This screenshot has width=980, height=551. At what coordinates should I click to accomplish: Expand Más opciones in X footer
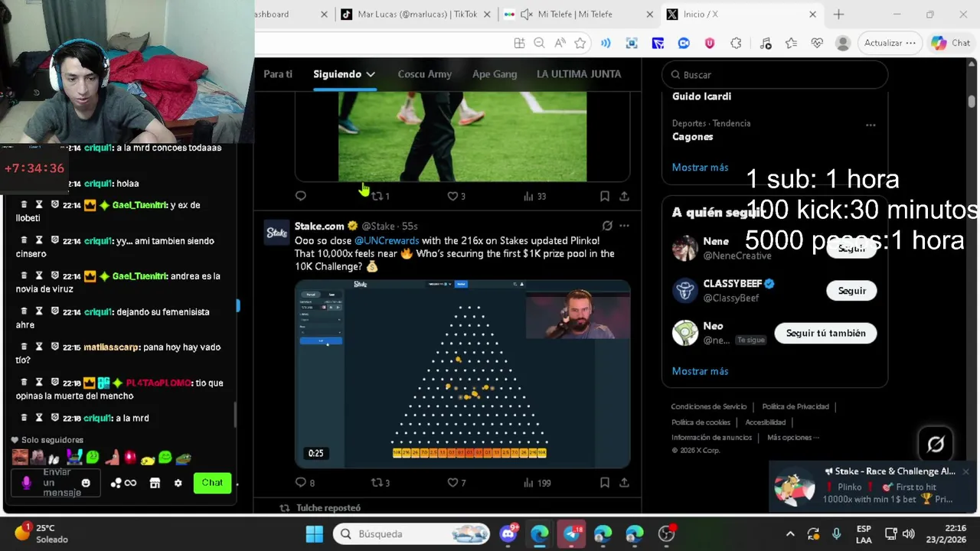(793, 437)
